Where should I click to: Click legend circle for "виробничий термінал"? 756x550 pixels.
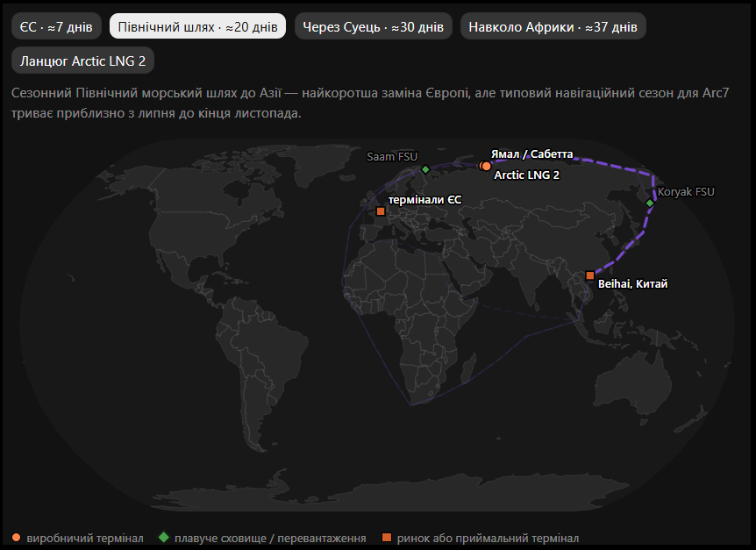(x=17, y=538)
